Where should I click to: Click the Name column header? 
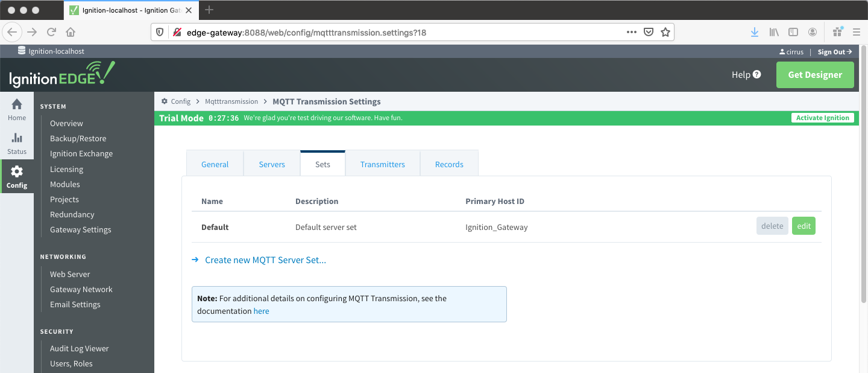pos(212,201)
